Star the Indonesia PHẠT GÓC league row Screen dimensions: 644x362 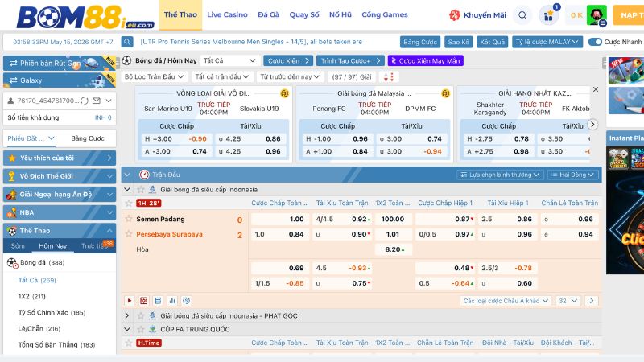(x=141, y=315)
